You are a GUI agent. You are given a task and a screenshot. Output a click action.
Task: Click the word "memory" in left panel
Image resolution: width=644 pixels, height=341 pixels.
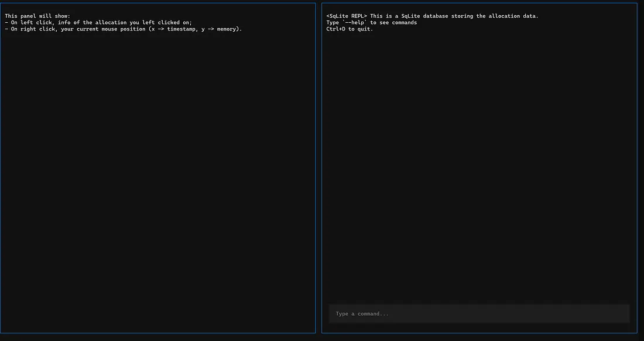[226, 29]
